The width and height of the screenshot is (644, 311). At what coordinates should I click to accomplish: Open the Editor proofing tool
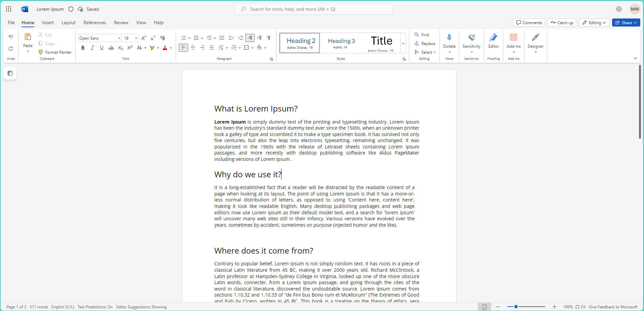point(493,41)
